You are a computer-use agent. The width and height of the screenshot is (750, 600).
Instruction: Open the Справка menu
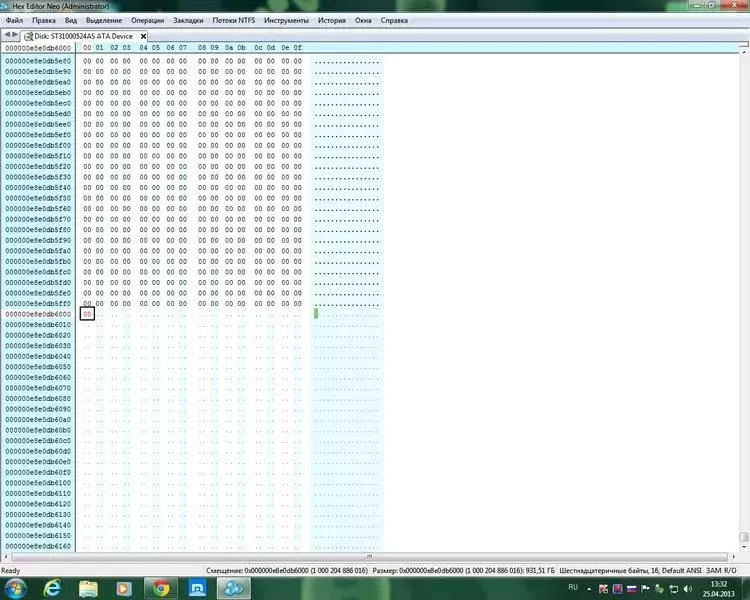[x=394, y=21]
